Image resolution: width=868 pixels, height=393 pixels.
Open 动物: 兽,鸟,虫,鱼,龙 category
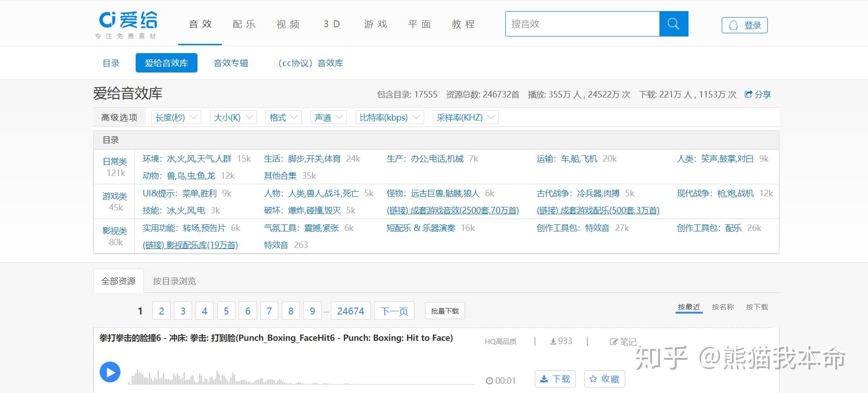[x=179, y=176]
